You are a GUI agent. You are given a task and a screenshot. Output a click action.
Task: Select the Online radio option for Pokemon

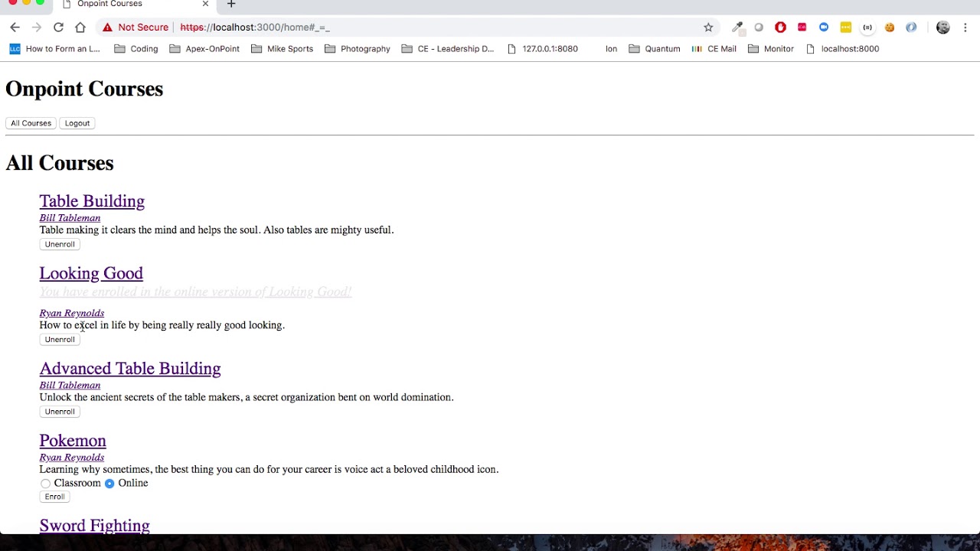[x=109, y=484]
